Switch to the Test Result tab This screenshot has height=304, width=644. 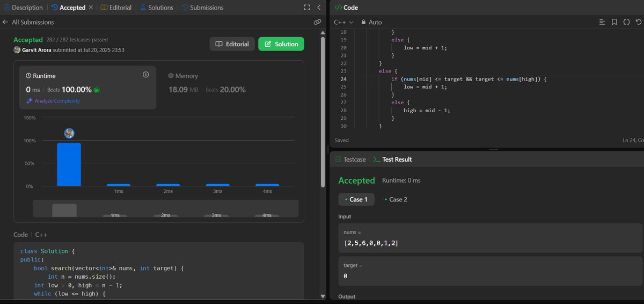click(x=392, y=160)
